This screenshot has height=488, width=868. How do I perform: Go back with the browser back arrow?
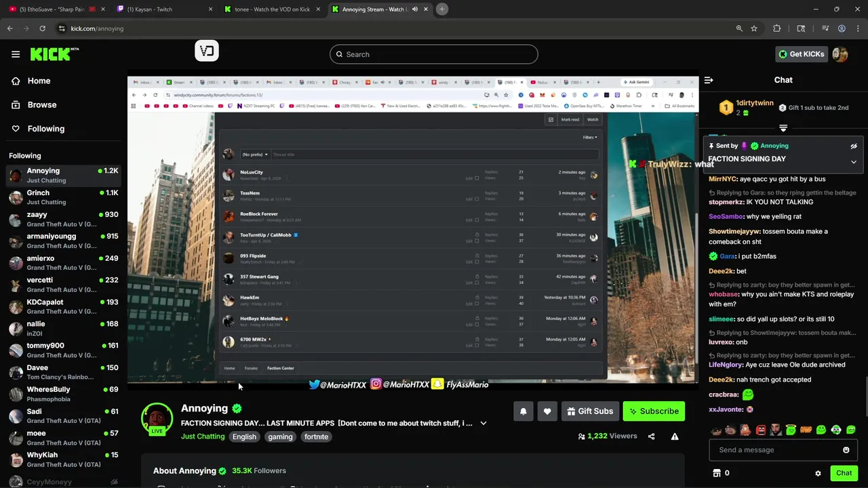tap(9, 28)
